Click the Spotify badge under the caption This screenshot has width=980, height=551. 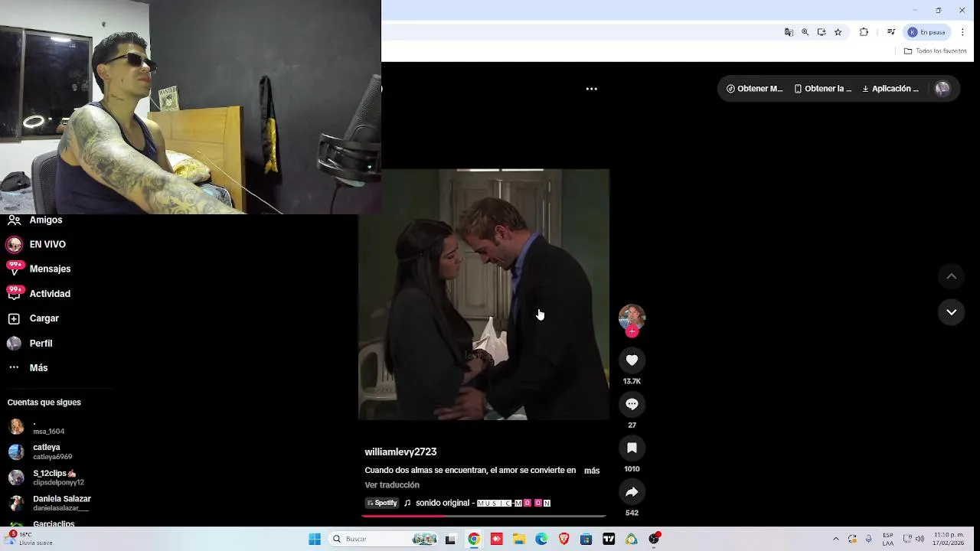(382, 503)
